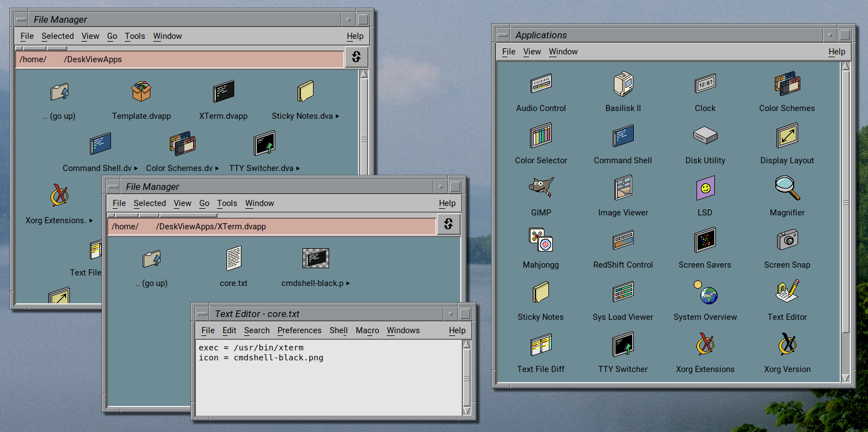Open the Applications window menu button

click(x=503, y=35)
